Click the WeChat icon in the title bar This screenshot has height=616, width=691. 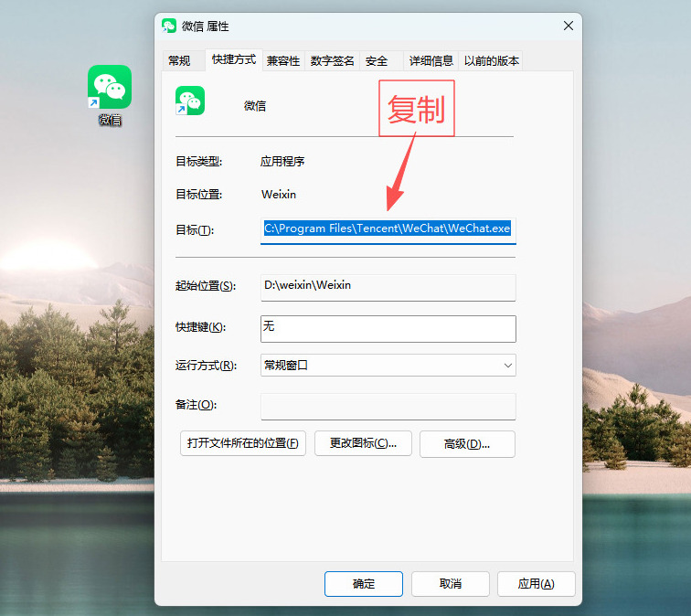point(169,26)
